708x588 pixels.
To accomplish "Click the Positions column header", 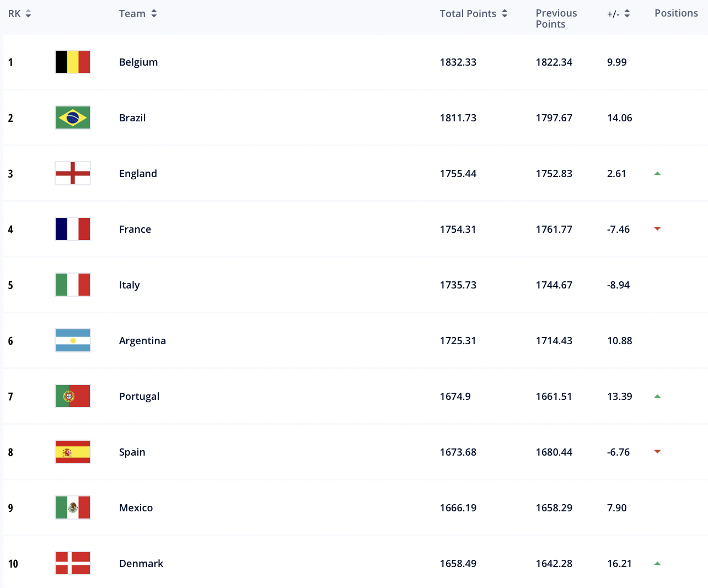I will tap(676, 13).
